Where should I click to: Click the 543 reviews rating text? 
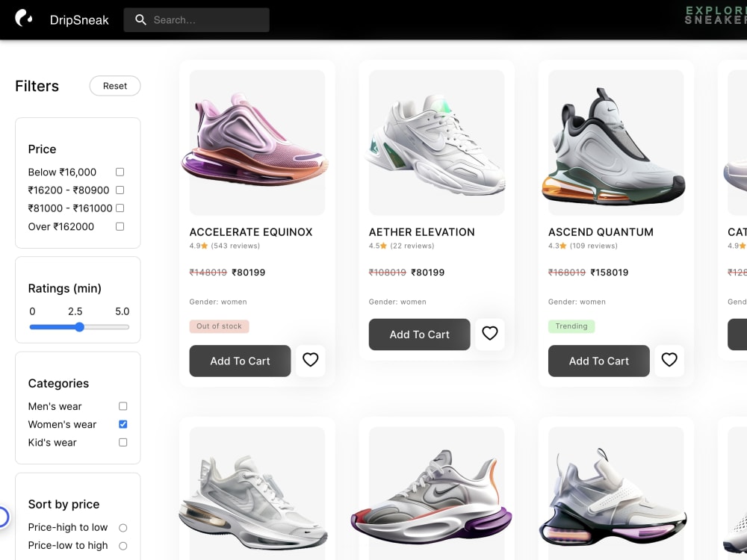point(235,246)
